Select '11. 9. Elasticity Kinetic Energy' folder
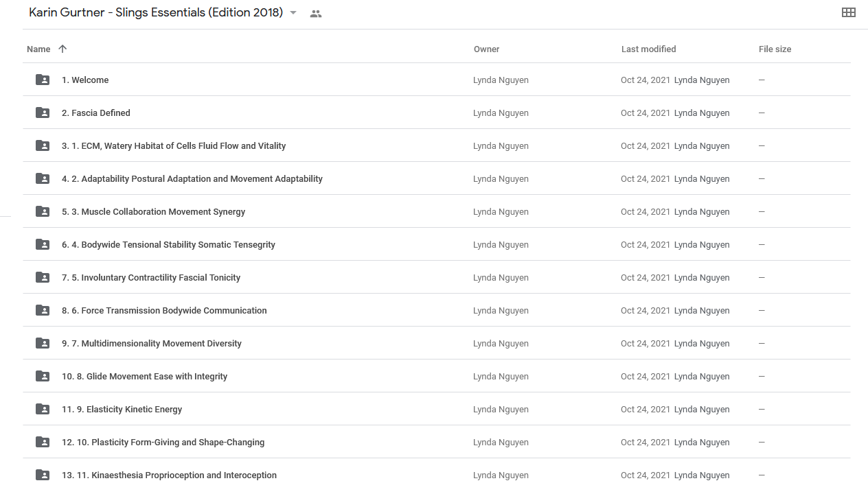The image size is (868, 483). pyautogui.click(x=122, y=410)
